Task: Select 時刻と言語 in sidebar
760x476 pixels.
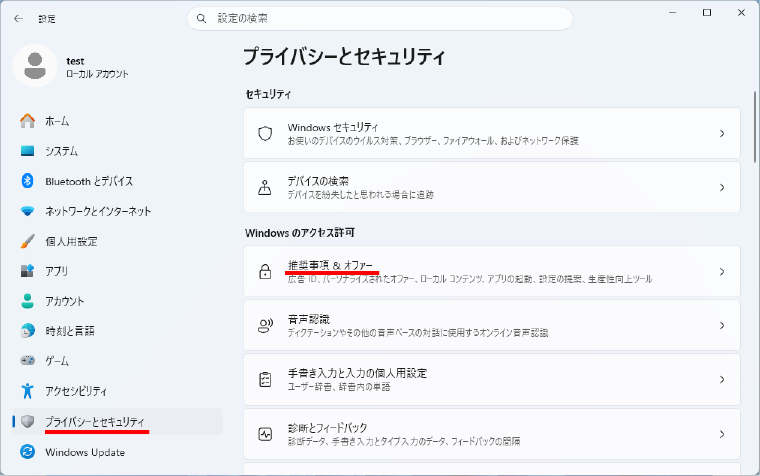Action: pos(117,331)
